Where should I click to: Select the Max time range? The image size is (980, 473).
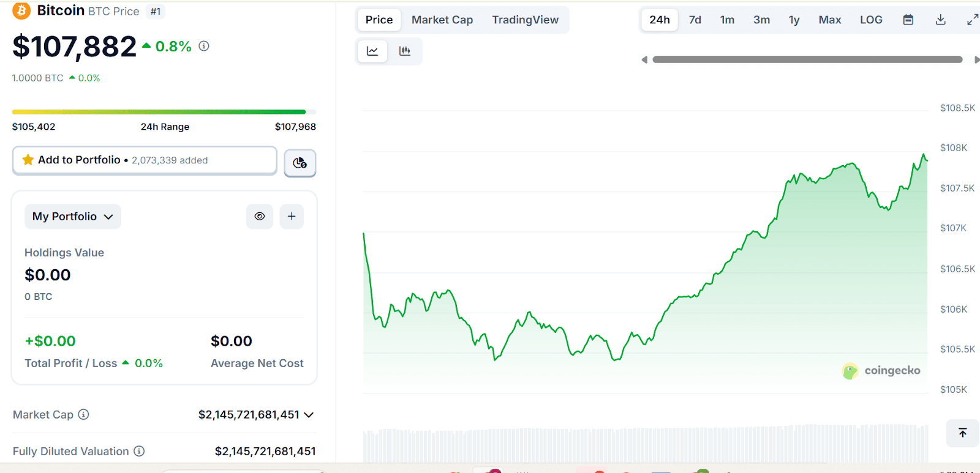pyautogui.click(x=830, y=20)
